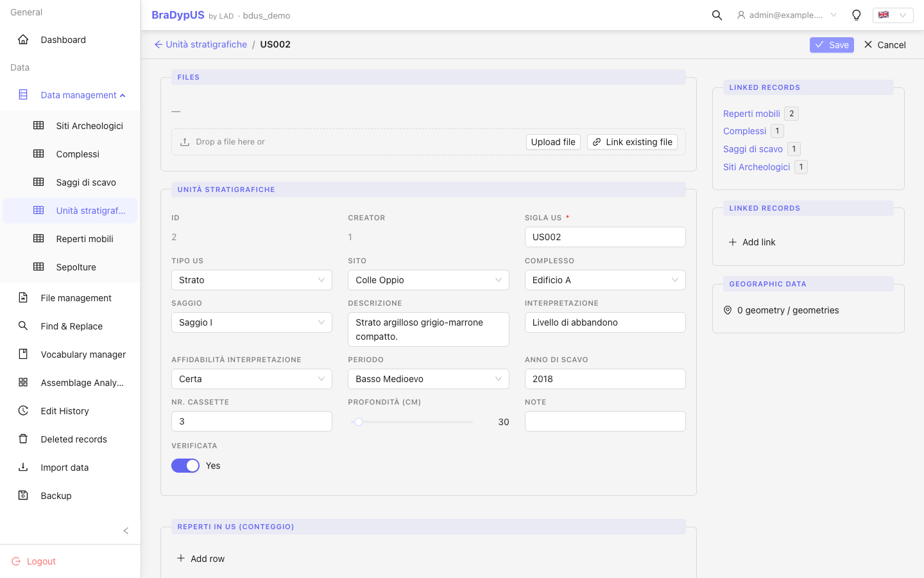Click the plus icon next to Add link
Screen dimensions: 924x578
733,242
